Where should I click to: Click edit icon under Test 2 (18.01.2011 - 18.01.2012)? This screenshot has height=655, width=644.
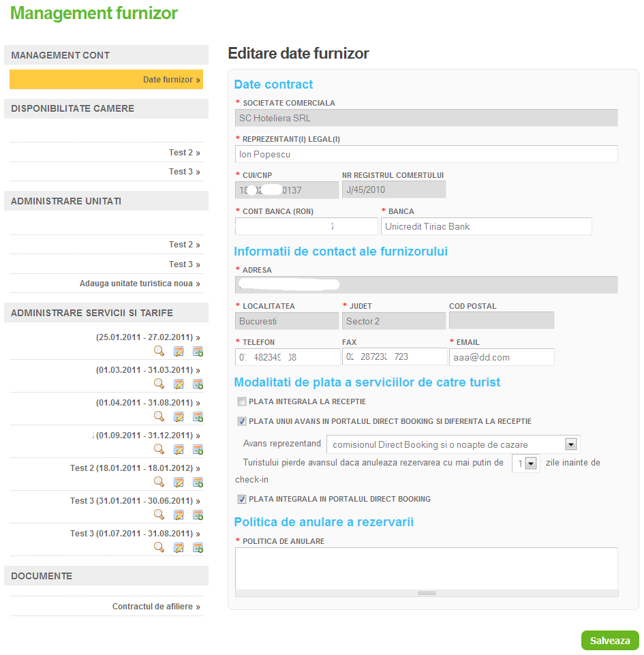[x=179, y=482]
